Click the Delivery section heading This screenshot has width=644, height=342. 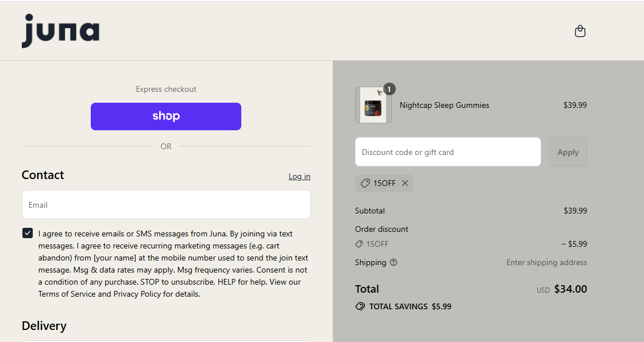click(x=44, y=326)
